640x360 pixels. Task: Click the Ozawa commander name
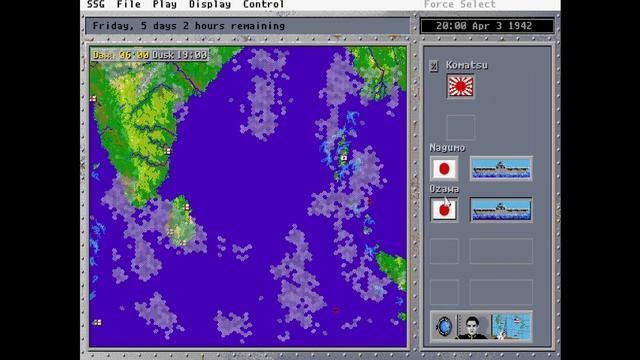[x=444, y=189]
